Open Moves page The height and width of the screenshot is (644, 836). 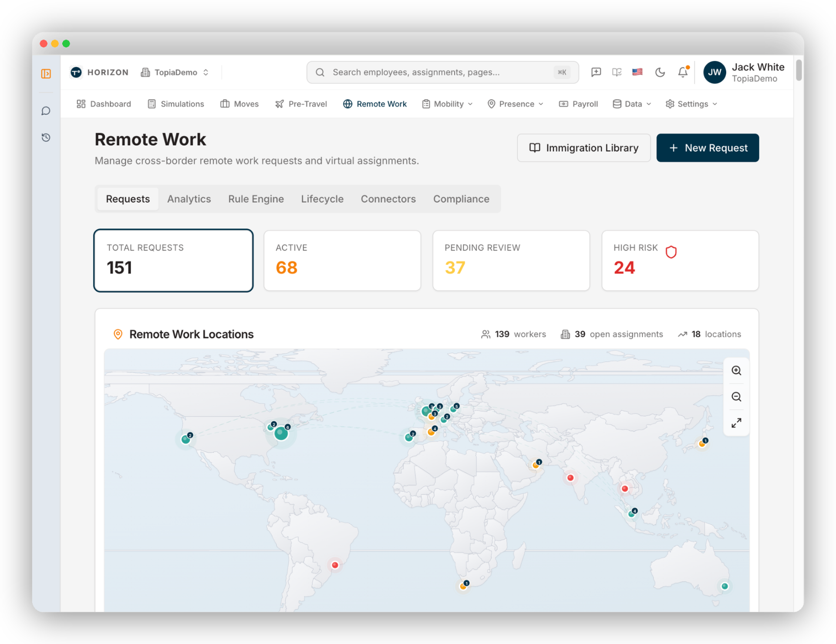pos(239,104)
